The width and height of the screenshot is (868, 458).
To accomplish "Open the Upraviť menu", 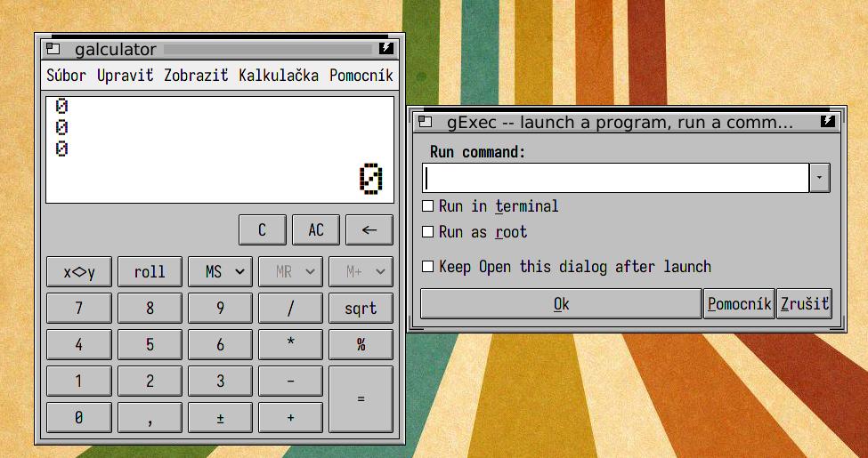I will pyautogui.click(x=126, y=76).
